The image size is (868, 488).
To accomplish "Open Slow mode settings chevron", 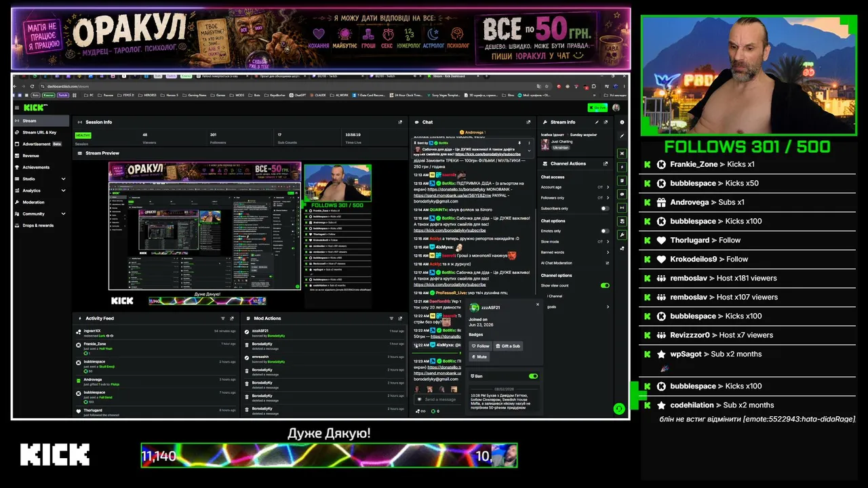I will pos(607,241).
